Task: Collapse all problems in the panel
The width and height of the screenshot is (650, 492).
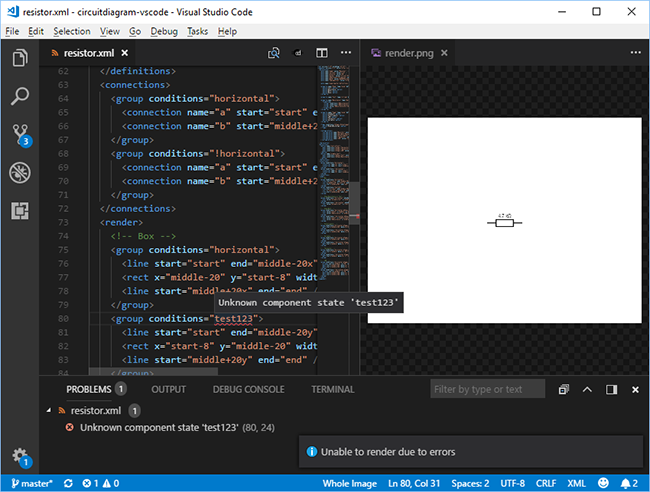Action: coord(563,389)
